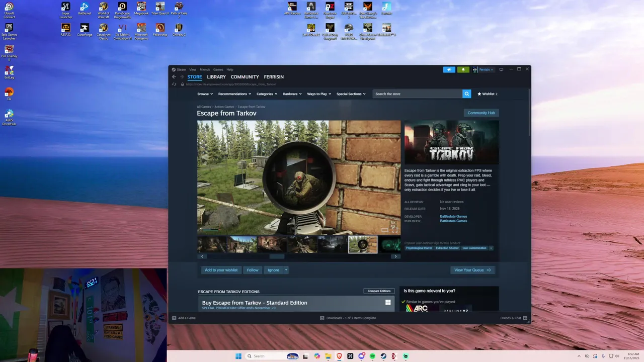The width and height of the screenshot is (644, 362).
Task: Expand the Special Sections dropdown
Action: point(351,94)
